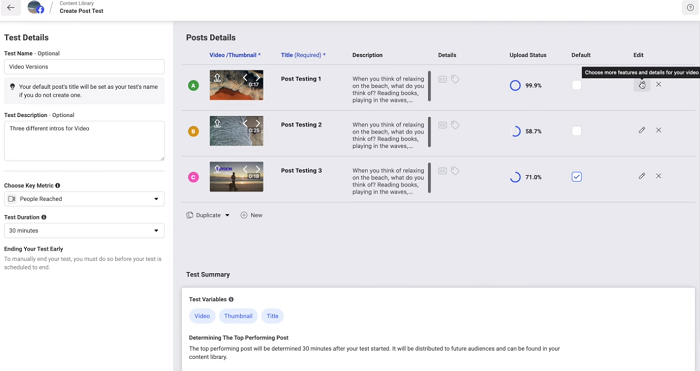700x371 pixels.
Task: Open tag icon for Post Testing 3
Action: point(455,171)
